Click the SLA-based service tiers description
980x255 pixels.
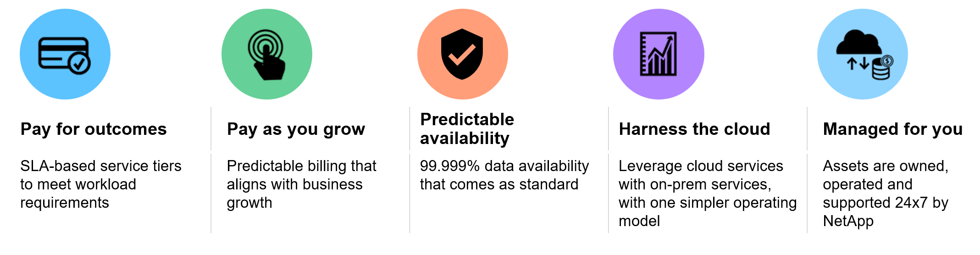pyautogui.click(x=101, y=184)
